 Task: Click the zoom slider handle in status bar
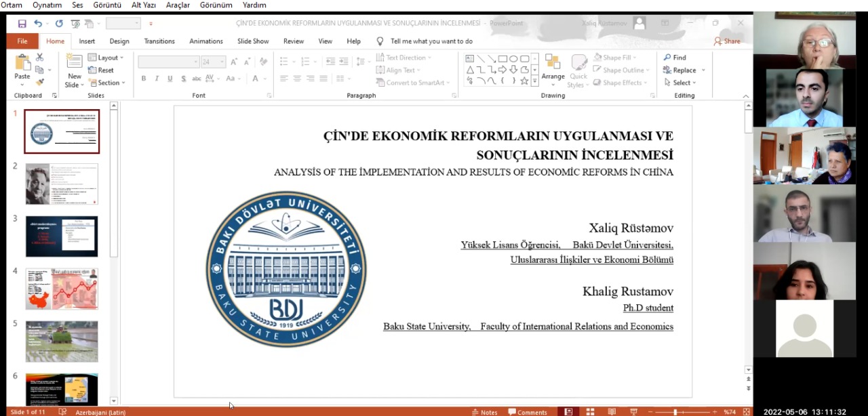click(675, 412)
